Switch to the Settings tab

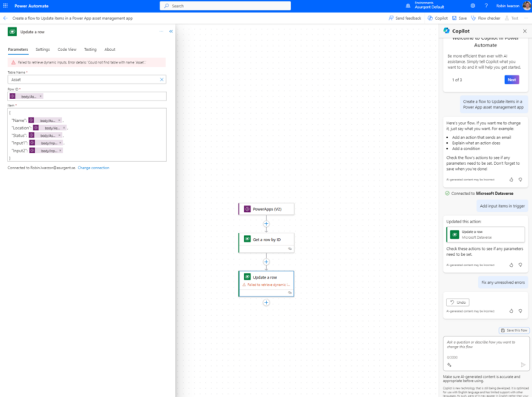pyautogui.click(x=43, y=50)
